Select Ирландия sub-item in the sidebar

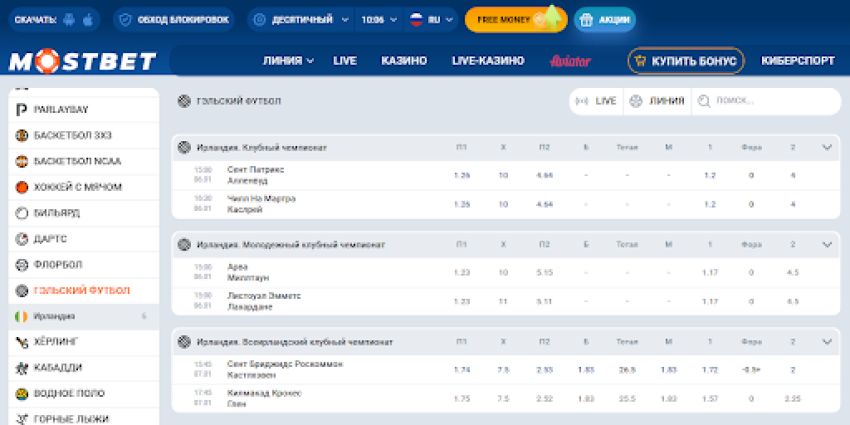(x=83, y=317)
